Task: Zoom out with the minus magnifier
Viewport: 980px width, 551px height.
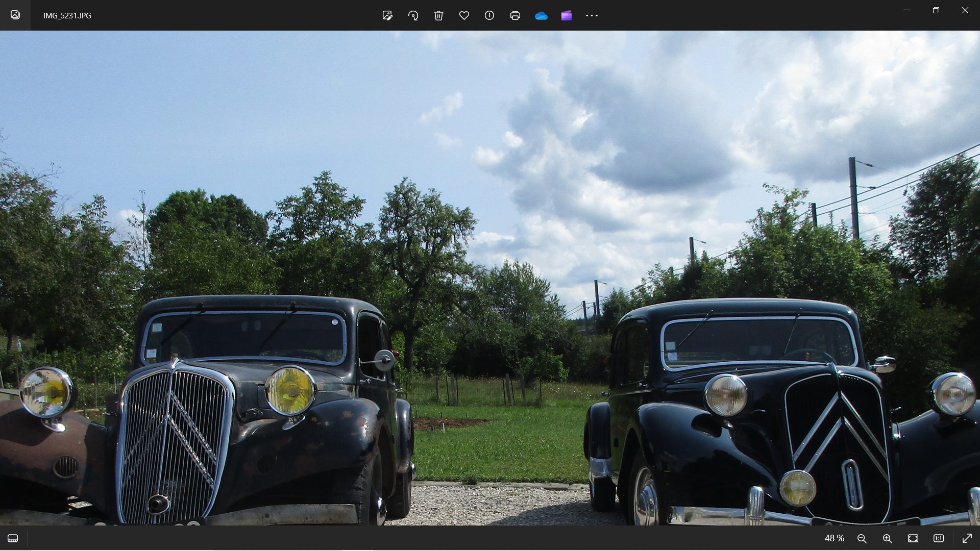Action: click(x=862, y=538)
